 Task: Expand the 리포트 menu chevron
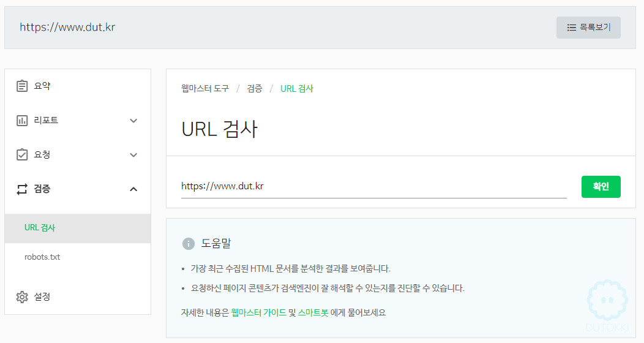coord(133,121)
